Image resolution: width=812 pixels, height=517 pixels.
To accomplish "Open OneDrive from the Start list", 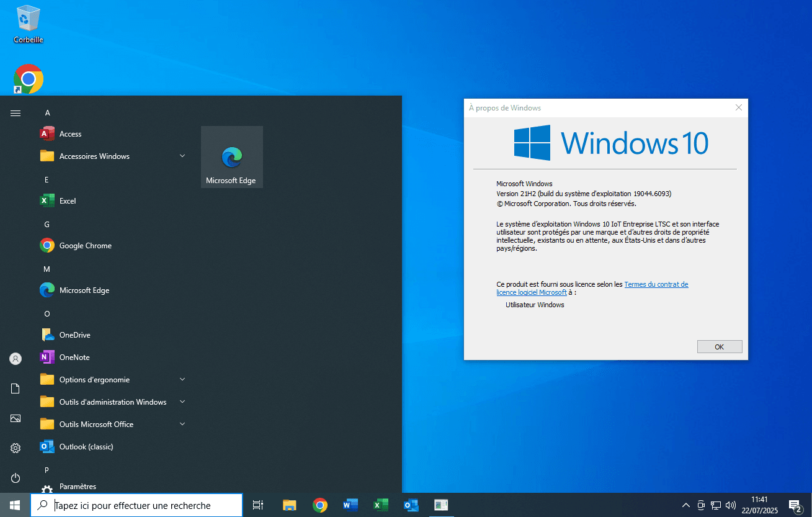I will (114, 335).
